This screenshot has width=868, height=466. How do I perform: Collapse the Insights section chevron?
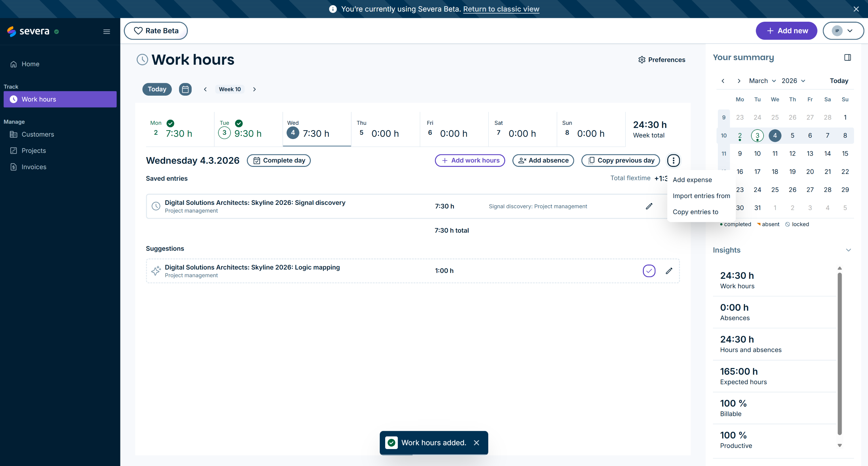[x=848, y=250]
